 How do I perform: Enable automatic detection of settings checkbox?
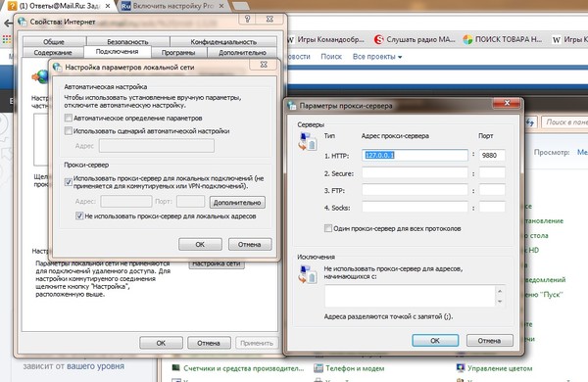click(x=69, y=119)
